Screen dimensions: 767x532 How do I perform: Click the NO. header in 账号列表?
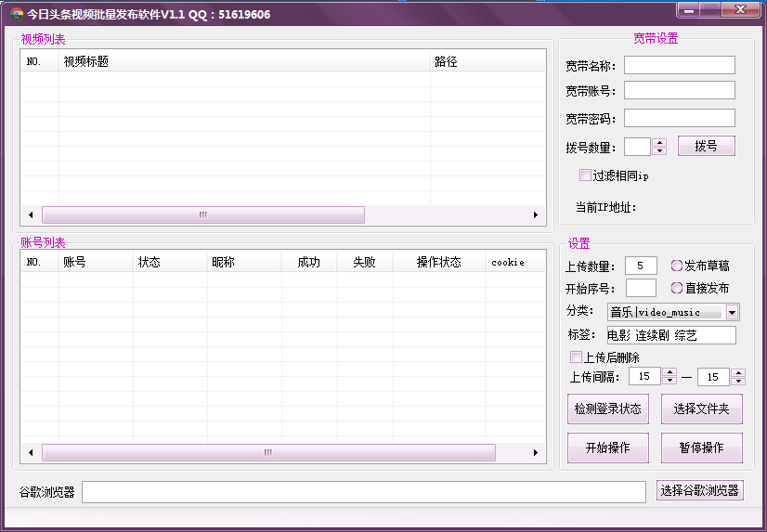[x=40, y=262]
